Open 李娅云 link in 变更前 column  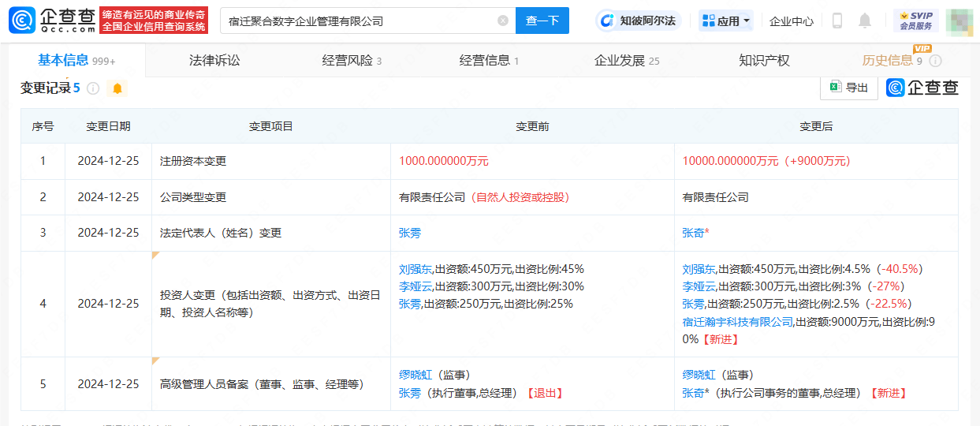[415, 286]
